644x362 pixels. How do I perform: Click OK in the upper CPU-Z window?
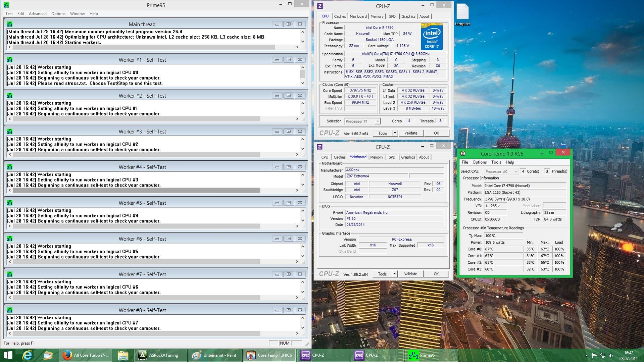click(x=436, y=133)
